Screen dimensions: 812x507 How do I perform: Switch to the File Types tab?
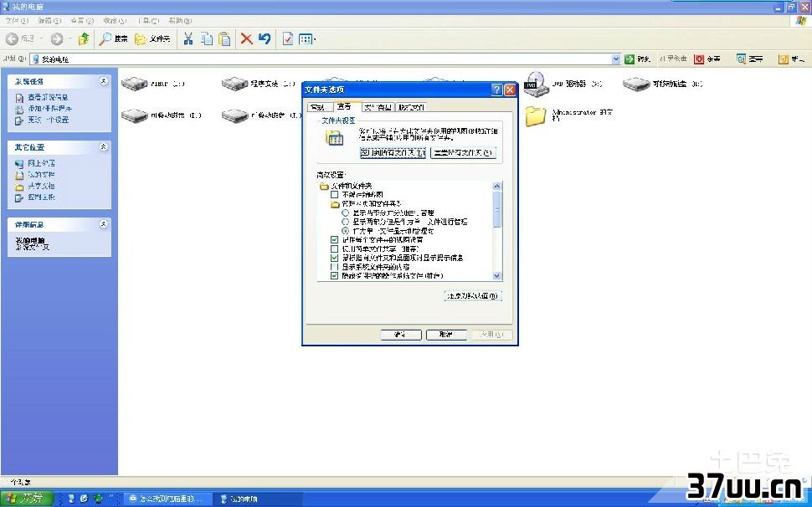[x=378, y=107]
